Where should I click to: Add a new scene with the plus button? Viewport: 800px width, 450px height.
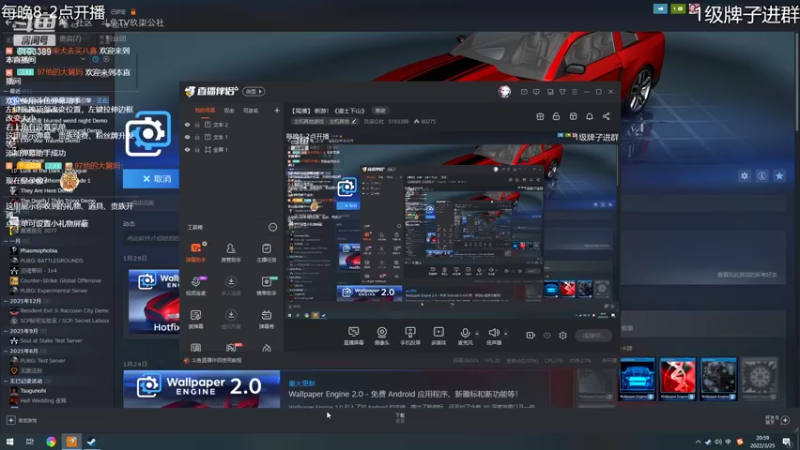277,110
